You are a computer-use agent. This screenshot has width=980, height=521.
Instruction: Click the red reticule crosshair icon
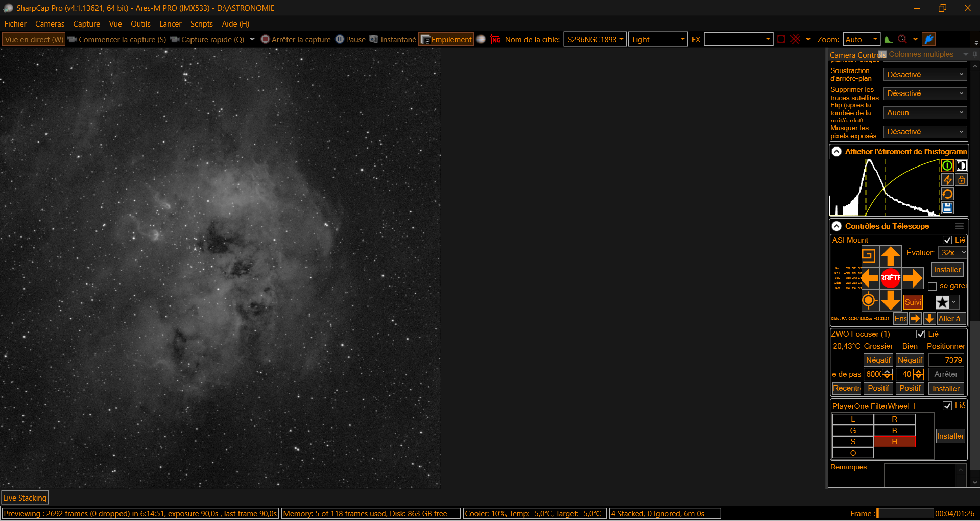(x=796, y=39)
